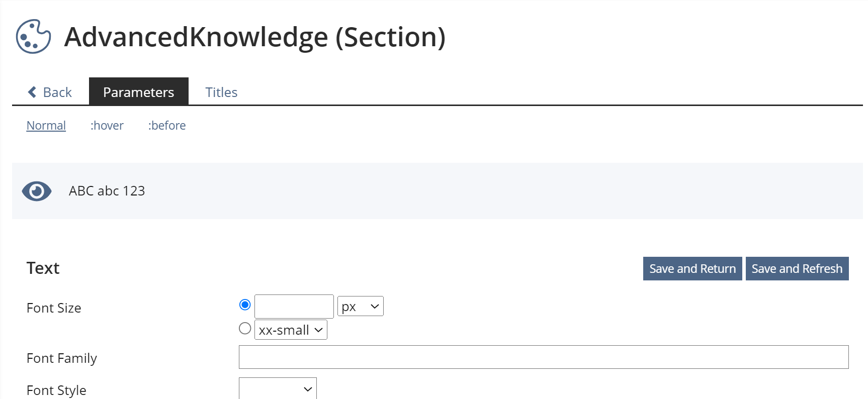Click the palette icon beside AdvancedKnowledge title
This screenshot has height=399, width=868.
33,37
